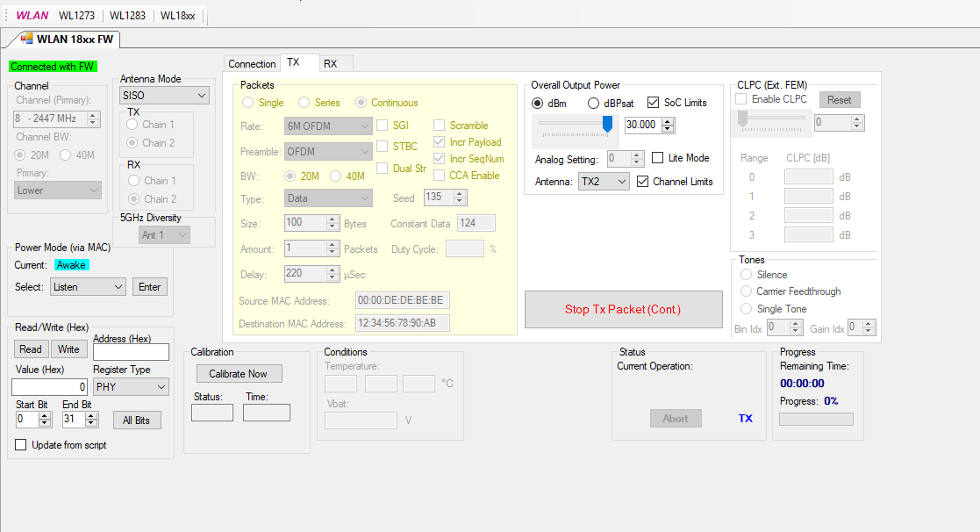Toggle the CCA Enable checkbox
The image size is (980, 532).
(440, 176)
